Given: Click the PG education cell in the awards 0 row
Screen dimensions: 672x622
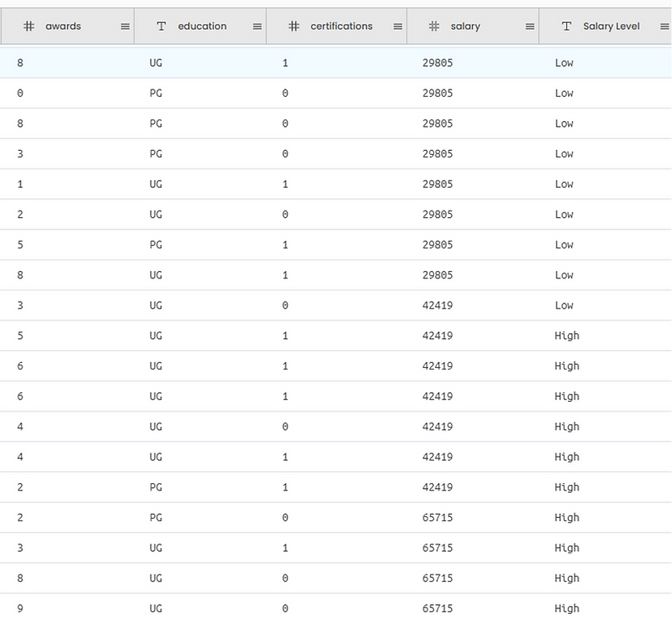Looking at the screenshot, I should tap(156, 94).
